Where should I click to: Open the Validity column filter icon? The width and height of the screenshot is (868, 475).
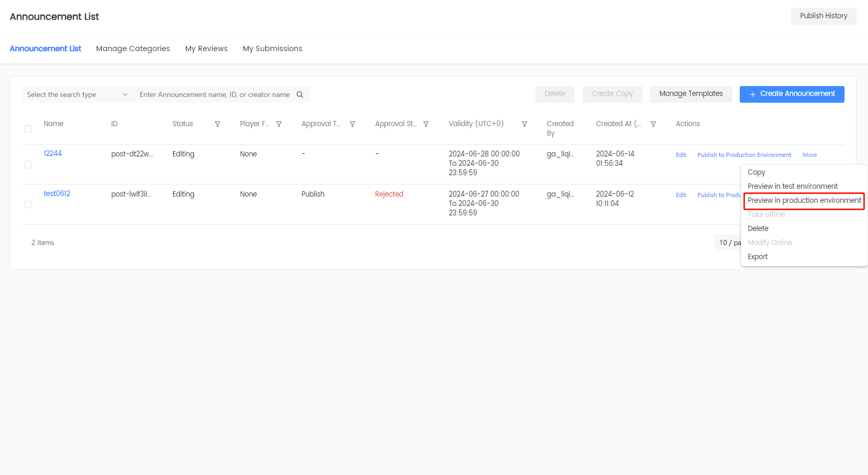point(524,124)
